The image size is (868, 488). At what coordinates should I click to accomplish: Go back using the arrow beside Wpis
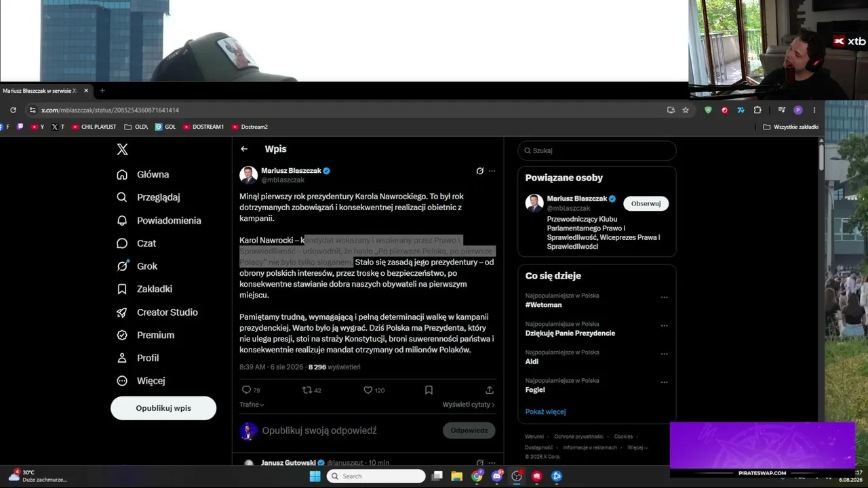[244, 149]
